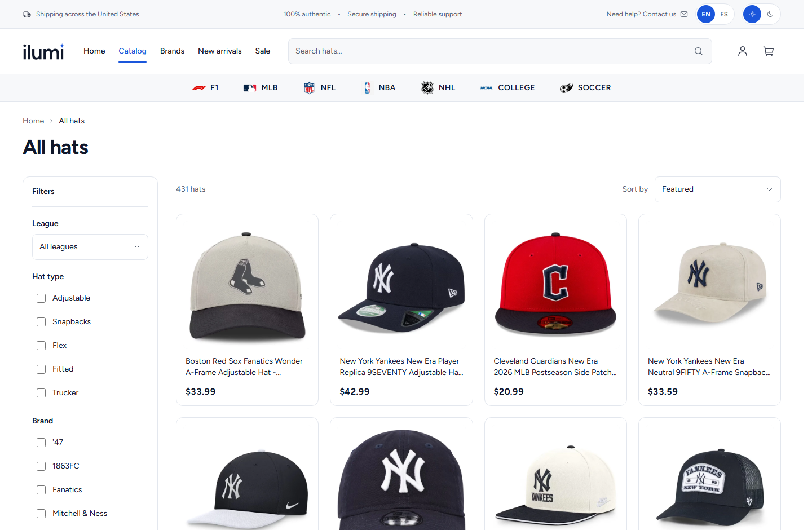The width and height of the screenshot is (812, 530).
Task: Open the shopping cart icon
Action: click(768, 51)
